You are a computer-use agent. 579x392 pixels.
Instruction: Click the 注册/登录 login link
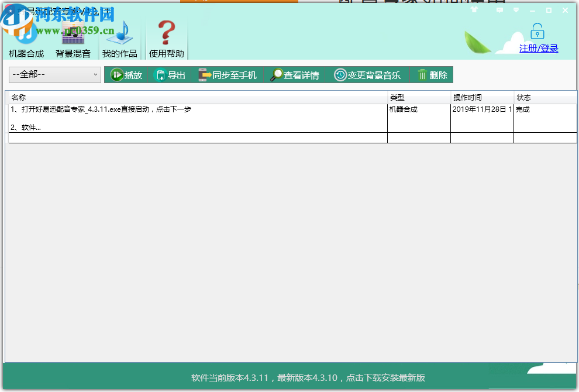click(x=537, y=48)
